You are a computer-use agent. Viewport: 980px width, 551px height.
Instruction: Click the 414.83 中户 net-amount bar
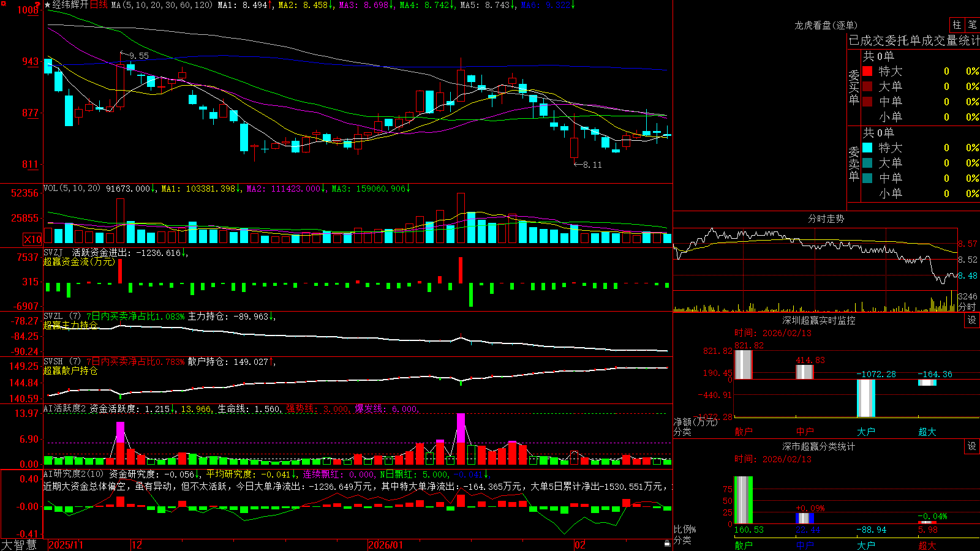[x=805, y=372]
